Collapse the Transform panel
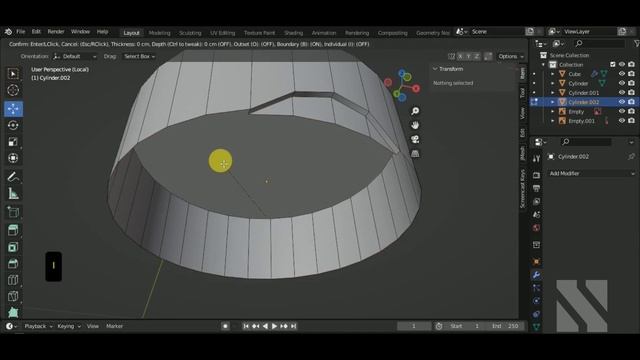Screen dimensions: 640x360 435,69
